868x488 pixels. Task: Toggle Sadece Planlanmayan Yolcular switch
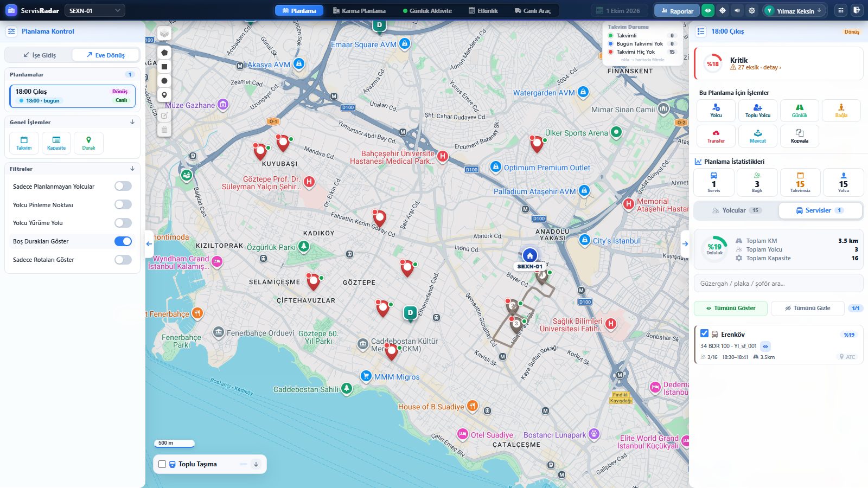pos(123,187)
